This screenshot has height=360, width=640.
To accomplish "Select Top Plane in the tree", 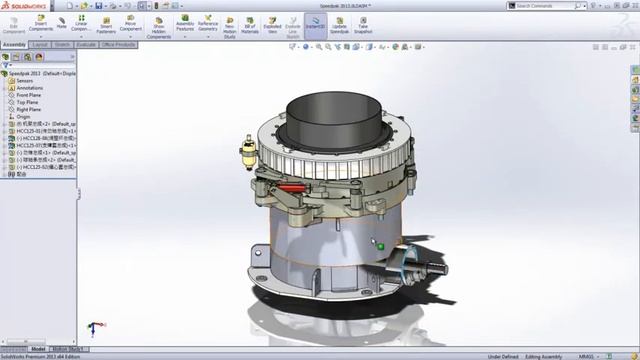I will coord(27,102).
